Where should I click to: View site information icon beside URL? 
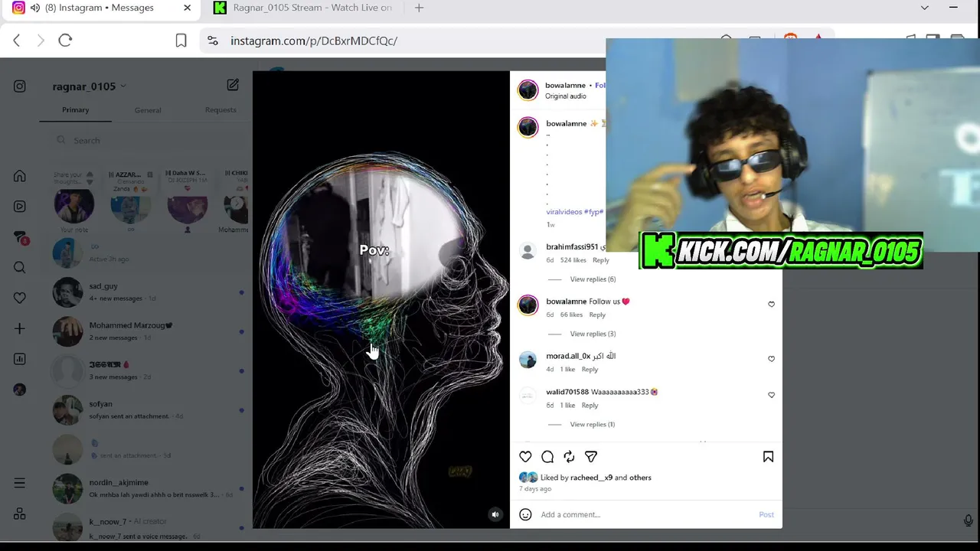tap(213, 41)
